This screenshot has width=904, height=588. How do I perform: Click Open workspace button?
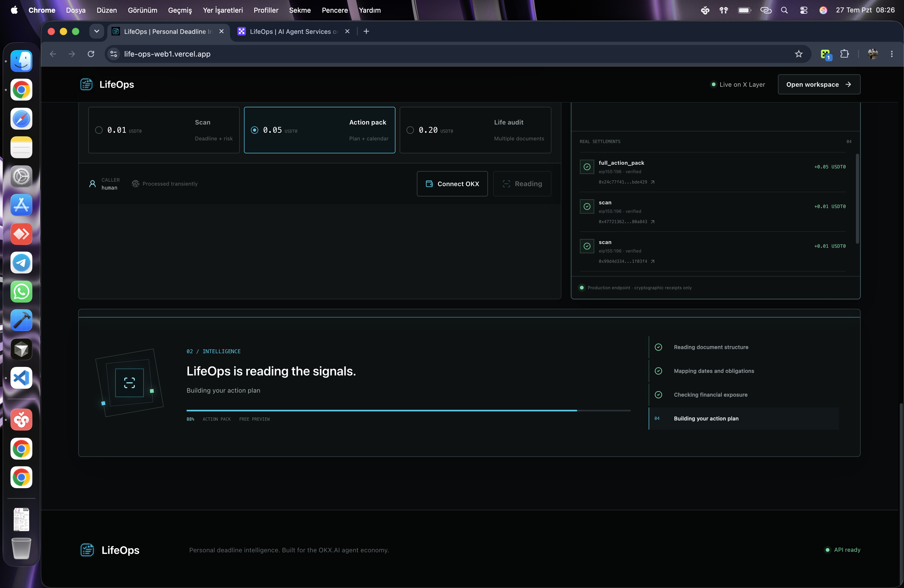[x=819, y=84]
